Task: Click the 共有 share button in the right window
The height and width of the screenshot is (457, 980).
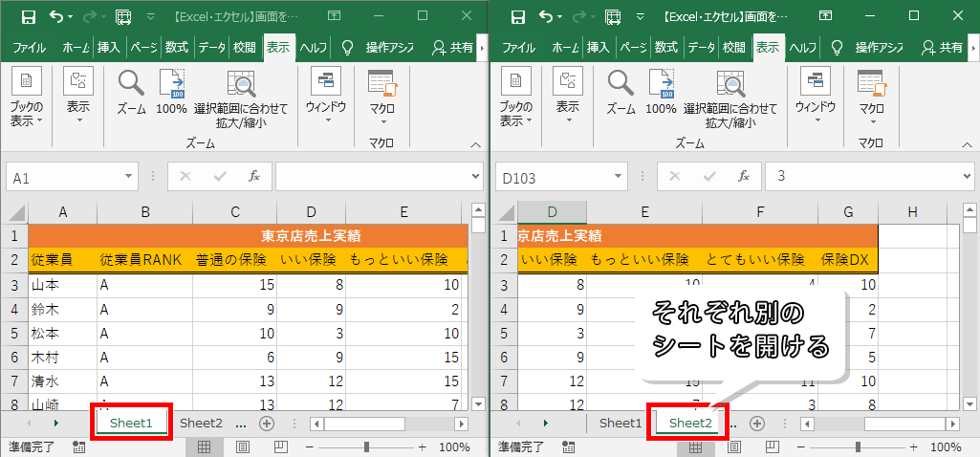Action: coord(940,47)
